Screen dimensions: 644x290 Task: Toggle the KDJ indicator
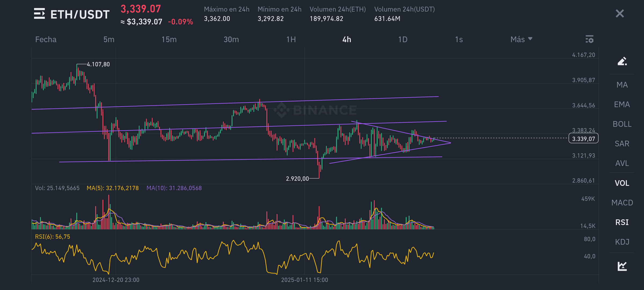pyautogui.click(x=622, y=242)
